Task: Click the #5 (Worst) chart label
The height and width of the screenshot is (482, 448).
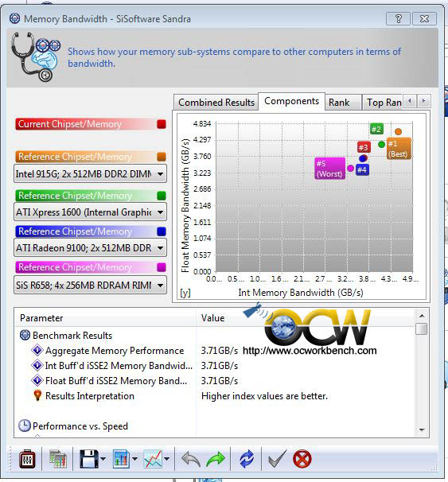Action: [x=330, y=169]
